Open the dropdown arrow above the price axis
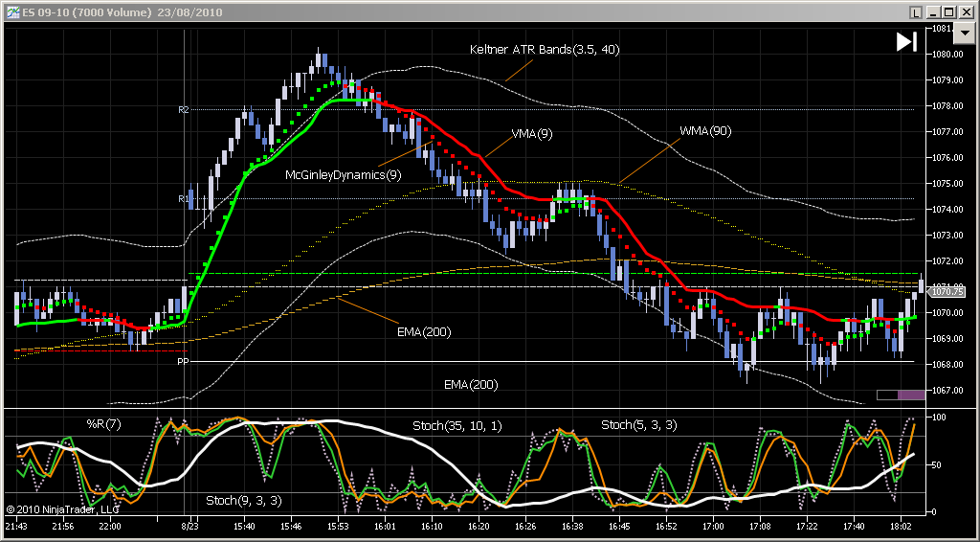Screen dimensions: 980x542 coord(963,35)
